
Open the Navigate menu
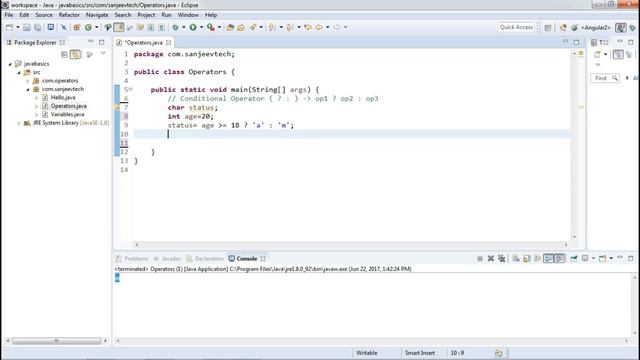click(97, 15)
